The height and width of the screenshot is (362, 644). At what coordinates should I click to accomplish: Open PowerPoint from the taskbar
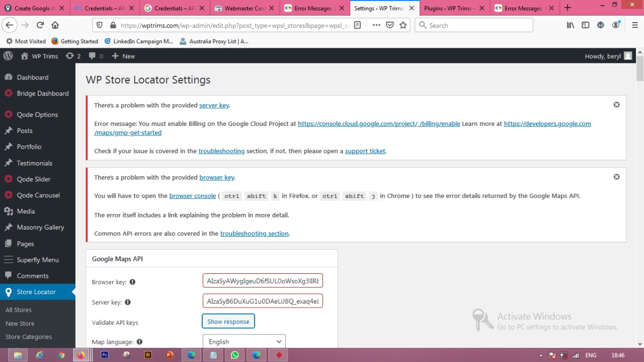point(170,355)
